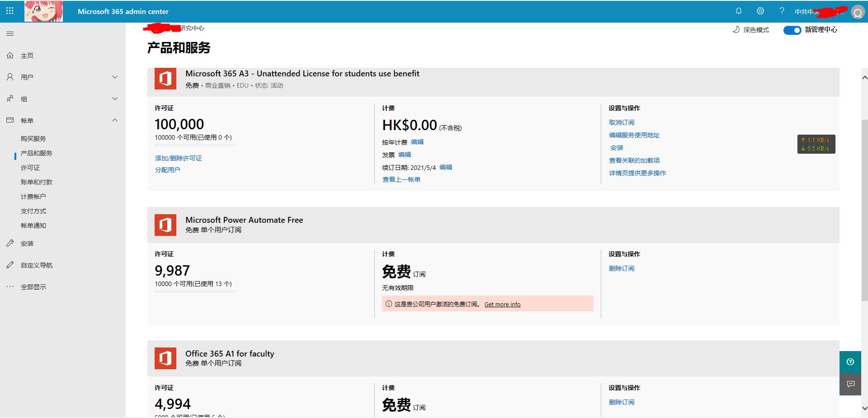
Task: Click 删除订阅 for Power Automate Free
Action: 622,268
